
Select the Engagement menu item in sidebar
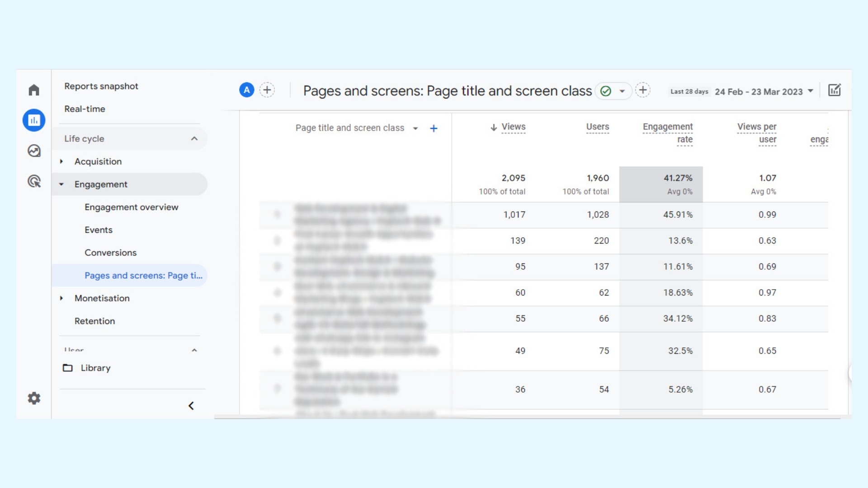point(100,183)
